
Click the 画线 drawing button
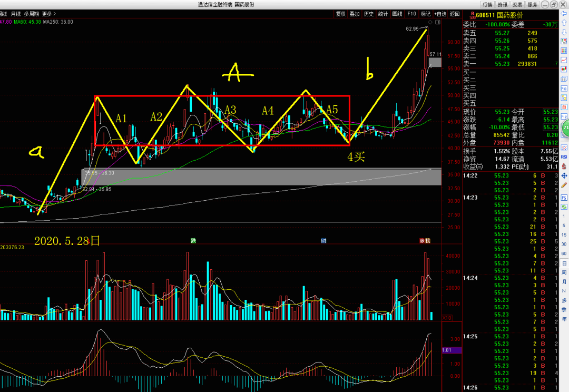(397, 14)
